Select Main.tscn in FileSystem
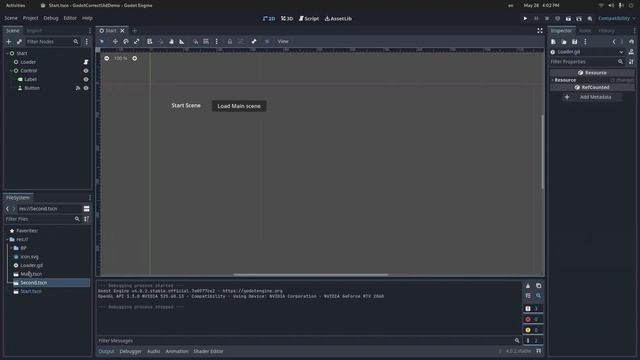This screenshot has height=360, width=640. pyautogui.click(x=31, y=274)
